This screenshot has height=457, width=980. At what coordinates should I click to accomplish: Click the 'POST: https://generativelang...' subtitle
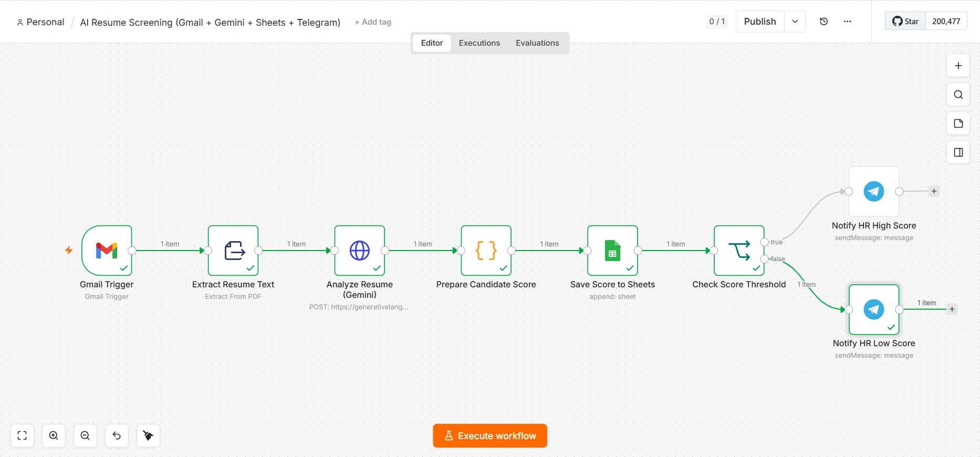(359, 307)
